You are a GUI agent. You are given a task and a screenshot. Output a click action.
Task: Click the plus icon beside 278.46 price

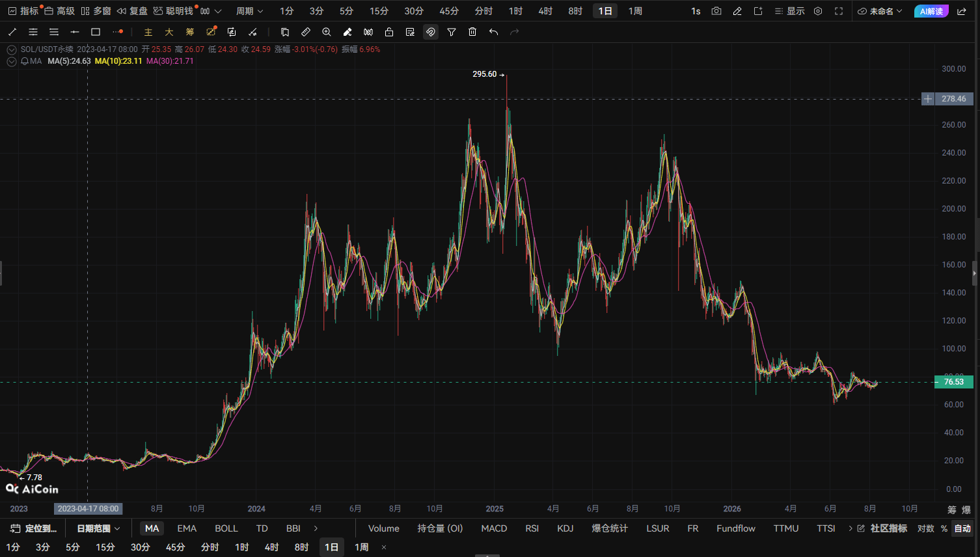coord(928,99)
